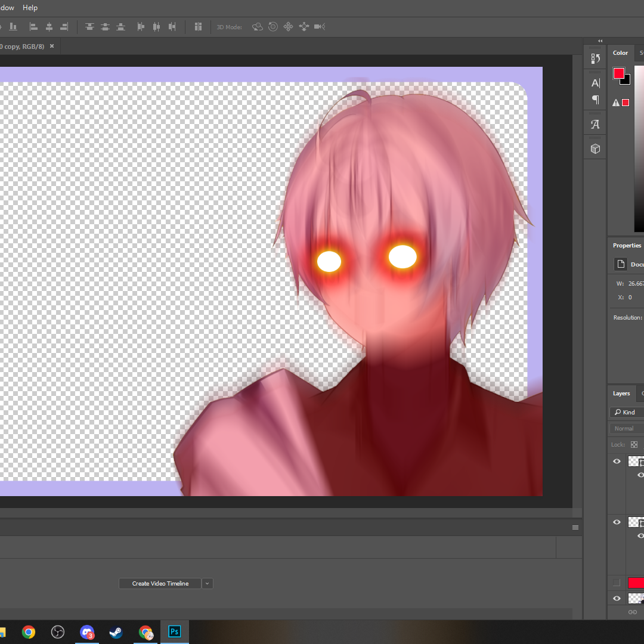Open Steam from the taskbar
Screen dimensions: 644x644
pyautogui.click(x=116, y=631)
